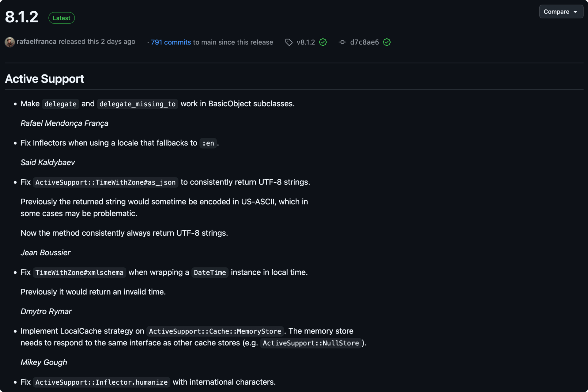Click the 8.1.2 release title
Viewport: 588px width, 392px height.
(x=22, y=17)
